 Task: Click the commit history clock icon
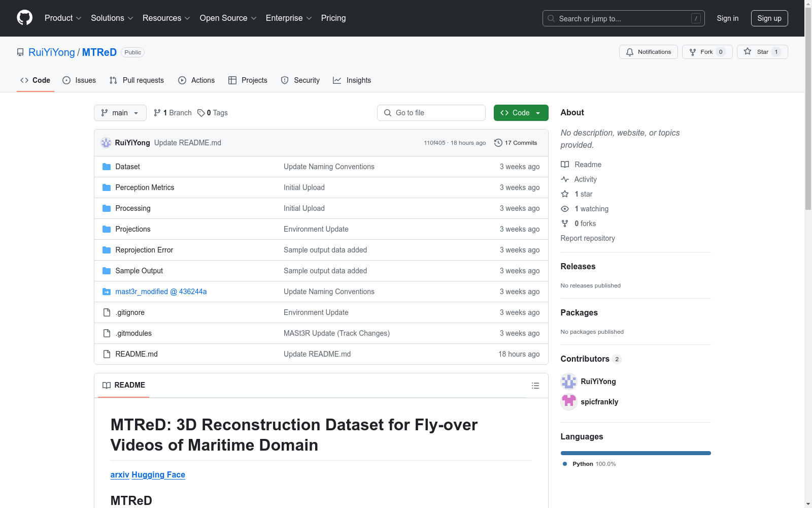(498, 143)
